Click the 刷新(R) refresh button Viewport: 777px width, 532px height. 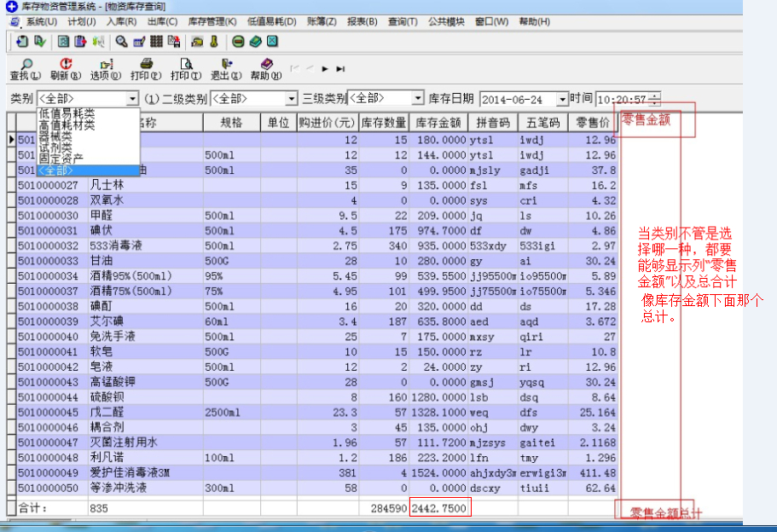[66, 69]
